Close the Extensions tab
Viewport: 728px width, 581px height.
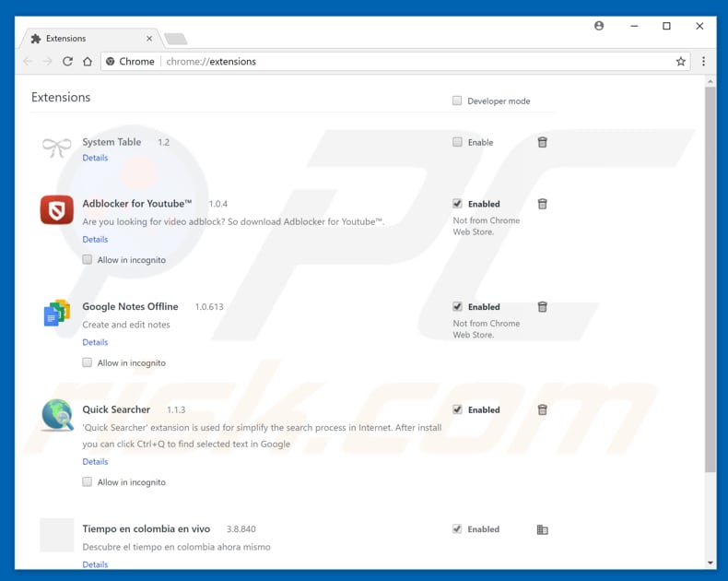(149, 39)
